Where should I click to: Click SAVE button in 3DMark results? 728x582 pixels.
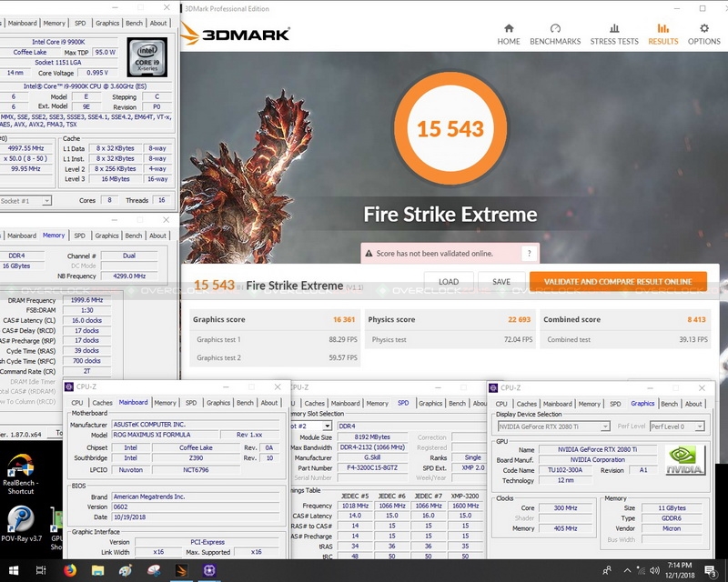pyautogui.click(x=501, y=281)
